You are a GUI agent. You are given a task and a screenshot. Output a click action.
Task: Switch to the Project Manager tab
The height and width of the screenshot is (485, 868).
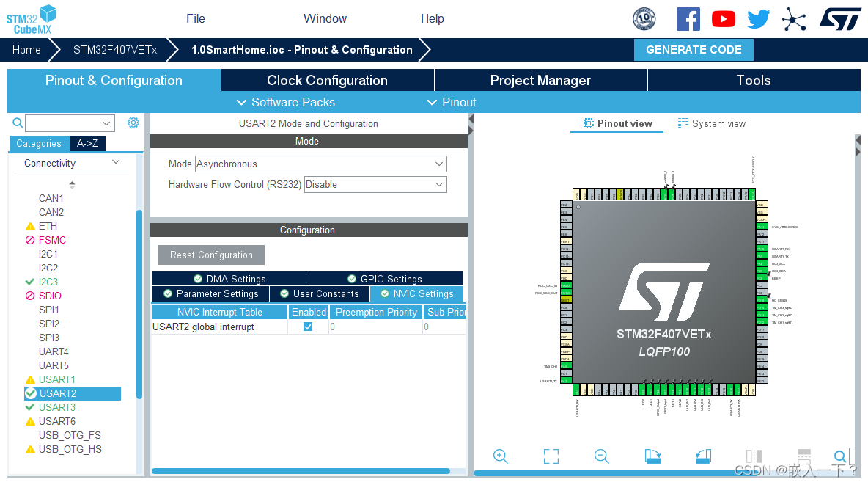coord(540,81)
